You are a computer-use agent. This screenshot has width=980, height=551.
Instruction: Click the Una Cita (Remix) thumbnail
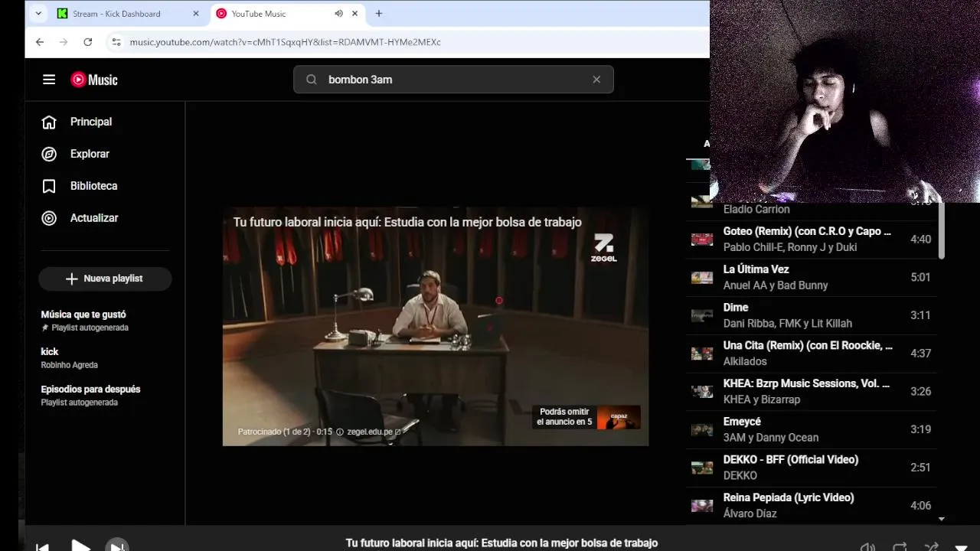tap(702, 354)
